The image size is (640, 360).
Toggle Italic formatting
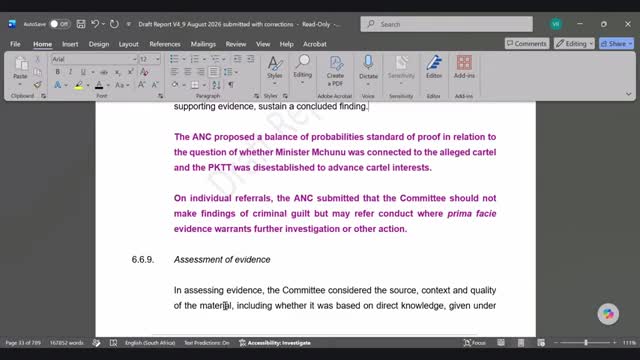pos(70,72)
